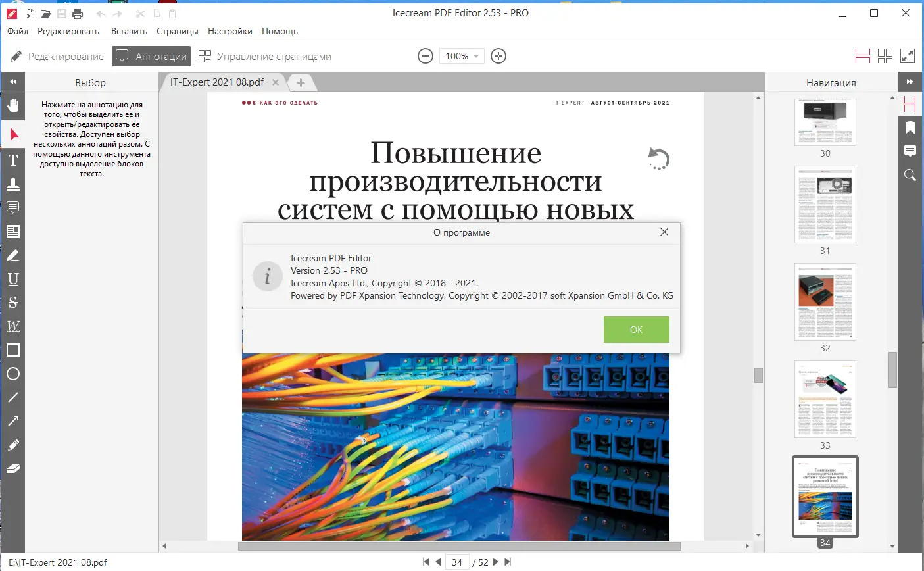The height and width of the screenshot is (571, 924).
Task: Click the rotate page icon on document
Action: 658,159
